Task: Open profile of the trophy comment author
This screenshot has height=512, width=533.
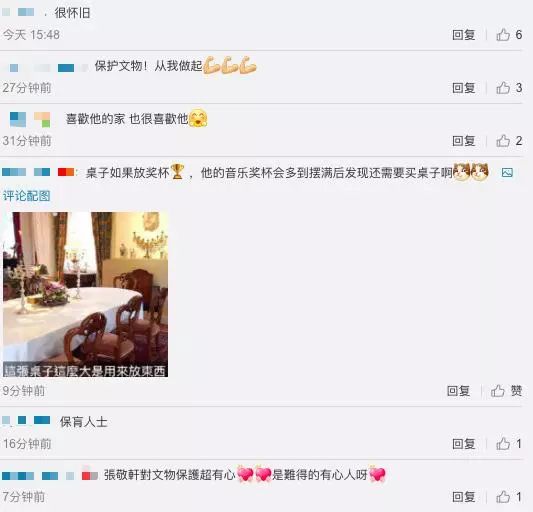Action: [38, 172]
